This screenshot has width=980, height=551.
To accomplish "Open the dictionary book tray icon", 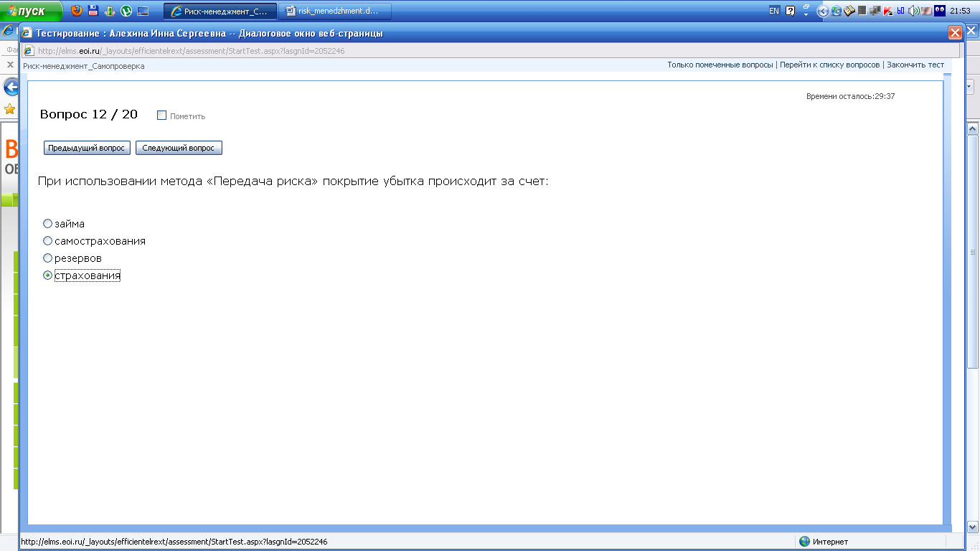I will click(x=849, y=11).
